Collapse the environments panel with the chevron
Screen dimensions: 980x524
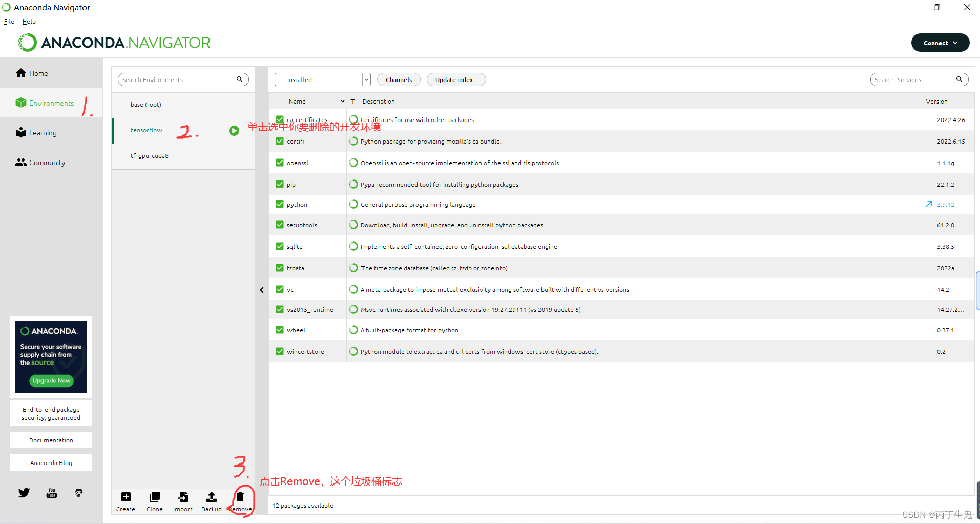pos(262,290)
